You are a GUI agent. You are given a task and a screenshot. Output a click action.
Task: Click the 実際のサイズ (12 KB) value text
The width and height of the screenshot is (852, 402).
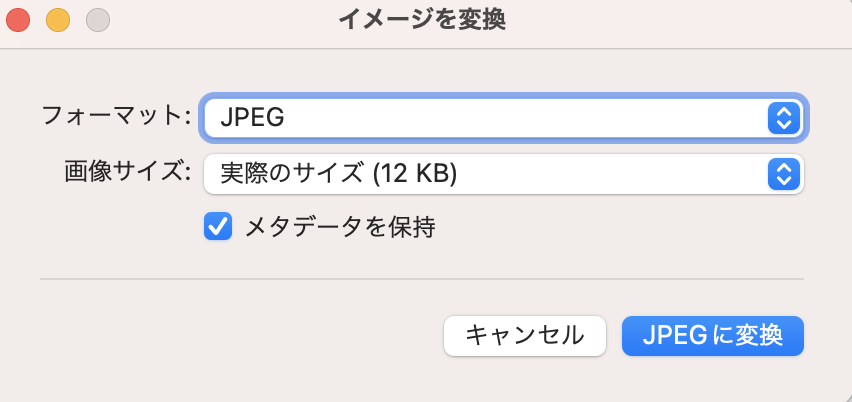coord(338,174)
